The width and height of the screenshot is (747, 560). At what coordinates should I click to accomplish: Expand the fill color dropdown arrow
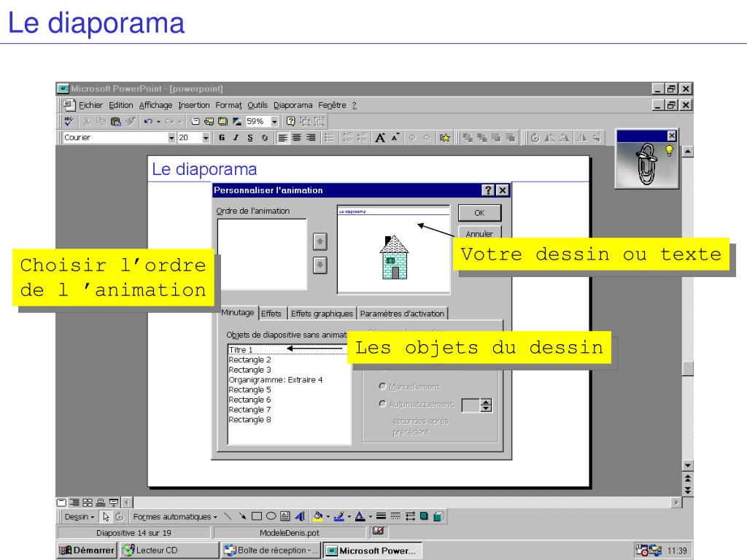328,516
